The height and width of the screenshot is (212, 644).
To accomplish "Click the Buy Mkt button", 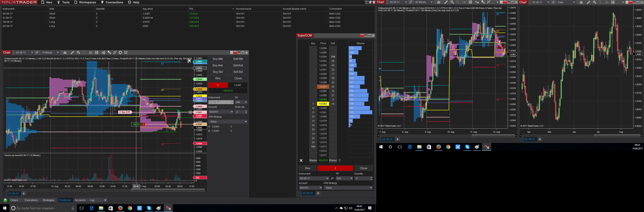I will point(218,59).
